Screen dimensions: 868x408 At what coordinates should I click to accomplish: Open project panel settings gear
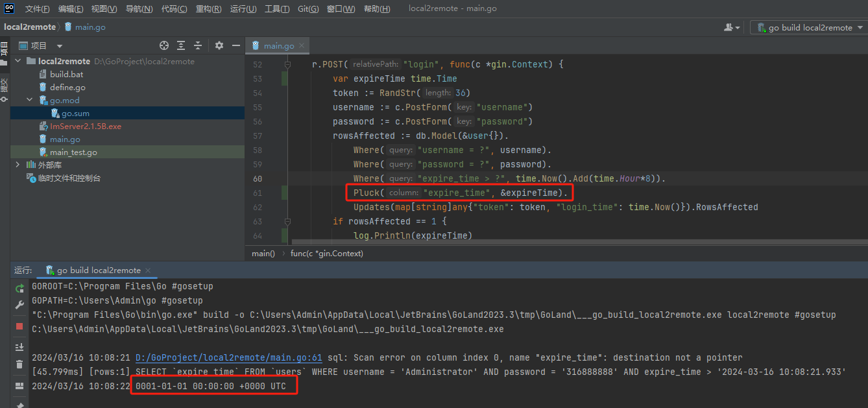click(219, 45)
